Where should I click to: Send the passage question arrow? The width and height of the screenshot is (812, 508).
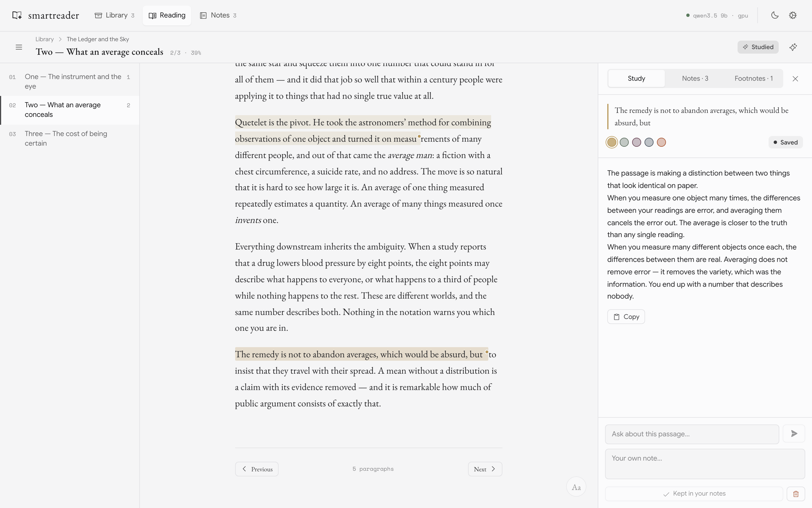794,434
